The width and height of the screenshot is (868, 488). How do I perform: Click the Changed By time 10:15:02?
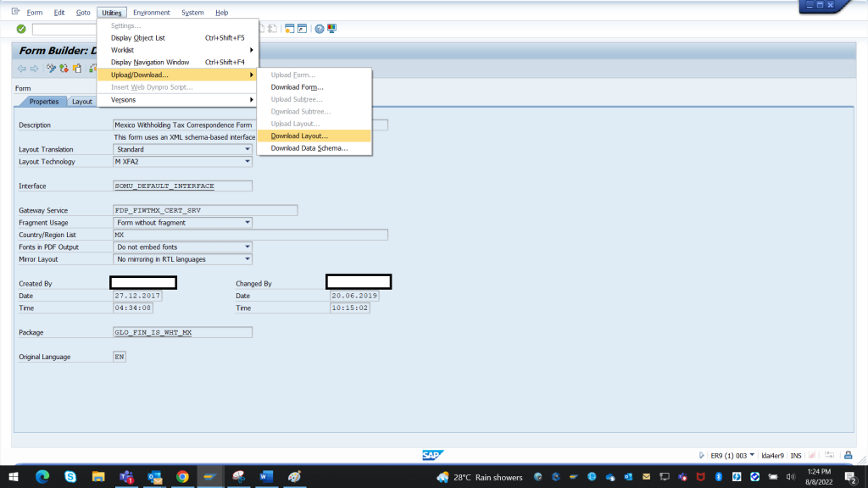point(350,308)
